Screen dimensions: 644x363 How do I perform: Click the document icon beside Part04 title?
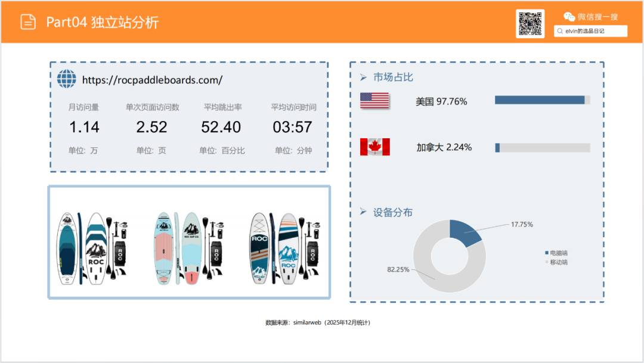tap(28, 22)
